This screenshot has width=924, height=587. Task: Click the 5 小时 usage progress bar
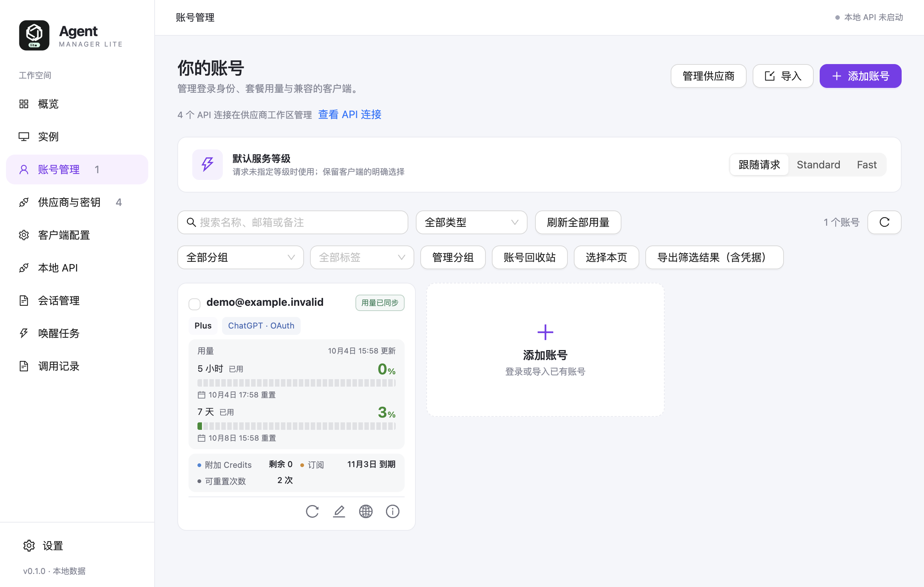(x=297, y=383)
